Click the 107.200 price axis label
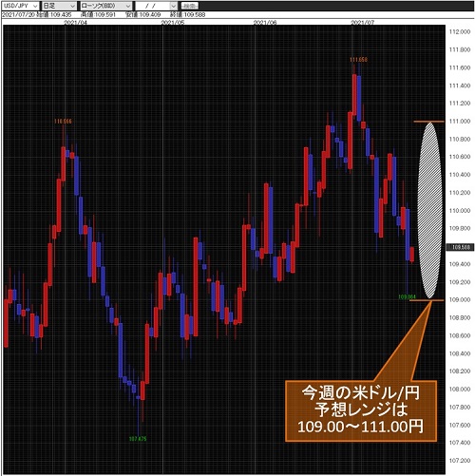The image size is (475, 476). tap(460, 461)
